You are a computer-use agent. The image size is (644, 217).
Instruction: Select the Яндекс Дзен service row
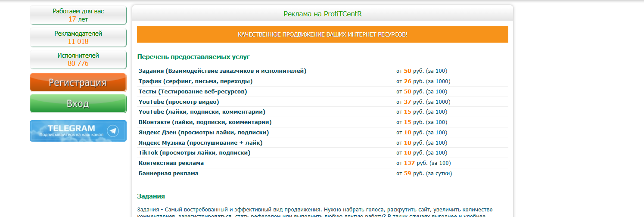coord(323,133)
